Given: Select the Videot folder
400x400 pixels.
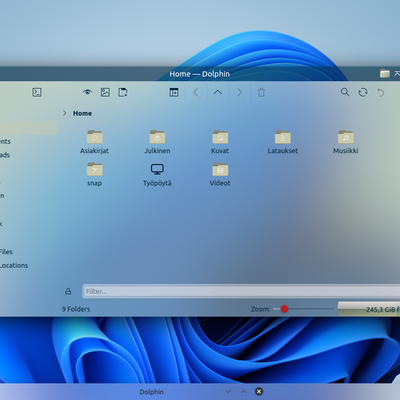Looking at the screenshot, I should tap(220, 174).
